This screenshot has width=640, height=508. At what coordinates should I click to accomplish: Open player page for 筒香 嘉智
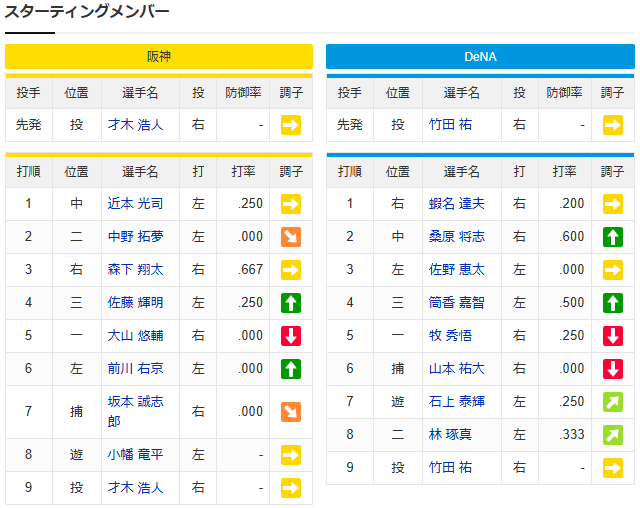point(457,302)
